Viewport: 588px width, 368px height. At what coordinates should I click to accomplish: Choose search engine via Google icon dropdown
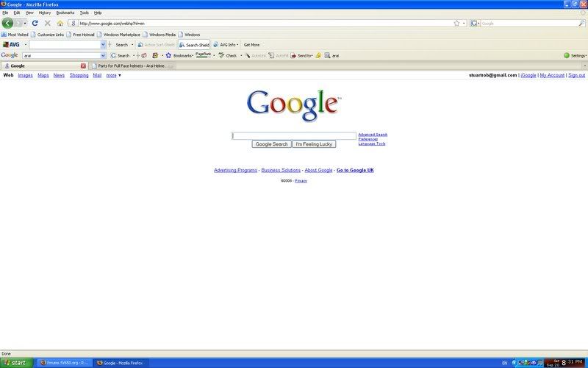(x=475, y=24)
